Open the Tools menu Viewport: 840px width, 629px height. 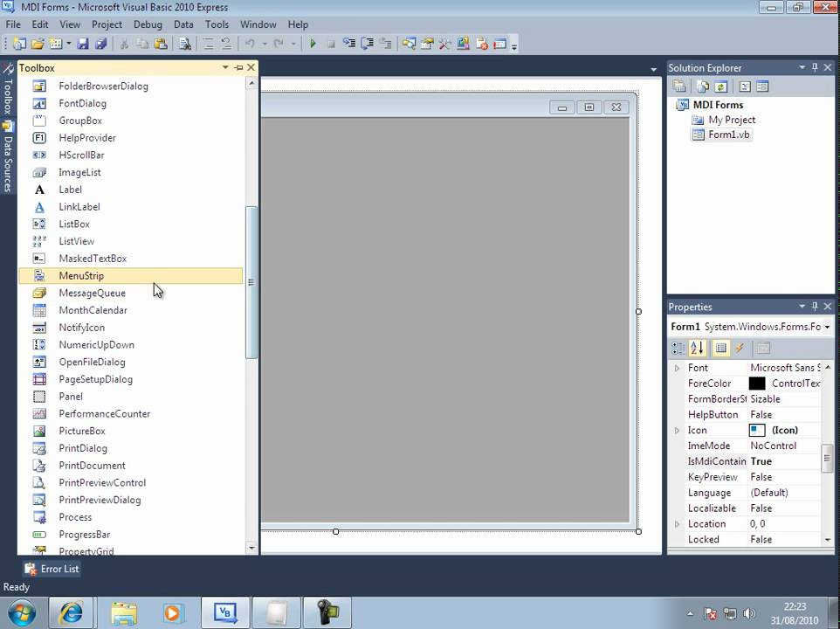pyautogui.click(x=217, y=24)
